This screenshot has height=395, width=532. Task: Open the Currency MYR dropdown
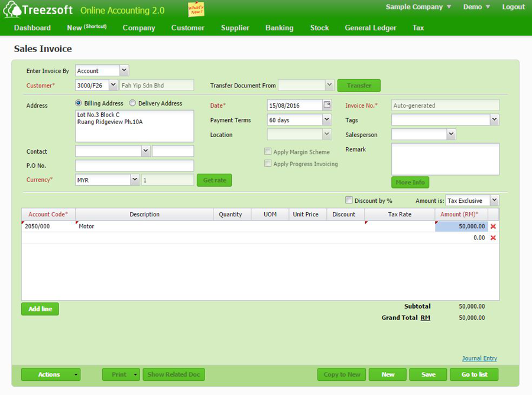coord(135,180)
